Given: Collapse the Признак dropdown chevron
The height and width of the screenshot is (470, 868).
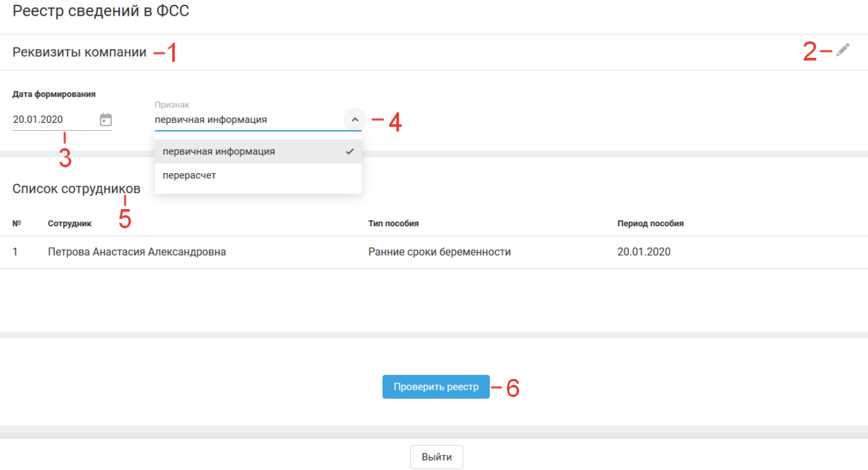Looking at the screenshot, I should click(355, 120).
